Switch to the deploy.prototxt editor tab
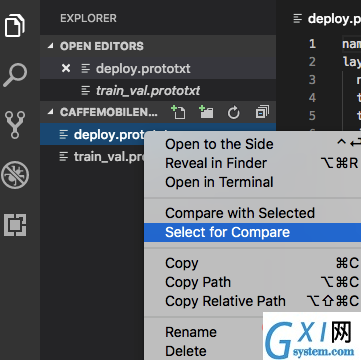This screenshot has width=361, height=360. tap(327, 19)
